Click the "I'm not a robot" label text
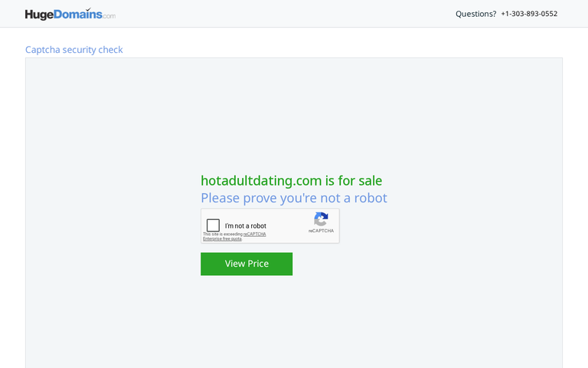 tap(245, 225)
